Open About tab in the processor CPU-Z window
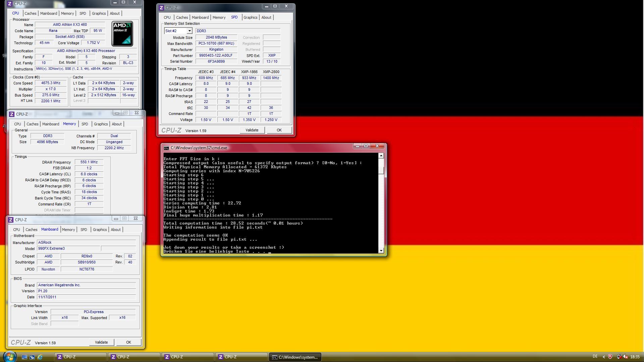Image resolution: width=644 pixels, height=362 pixels. 115,13
